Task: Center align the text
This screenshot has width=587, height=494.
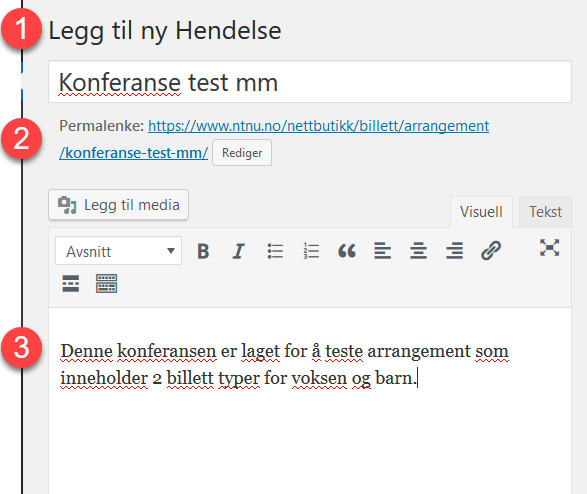Action: (418, 251)
